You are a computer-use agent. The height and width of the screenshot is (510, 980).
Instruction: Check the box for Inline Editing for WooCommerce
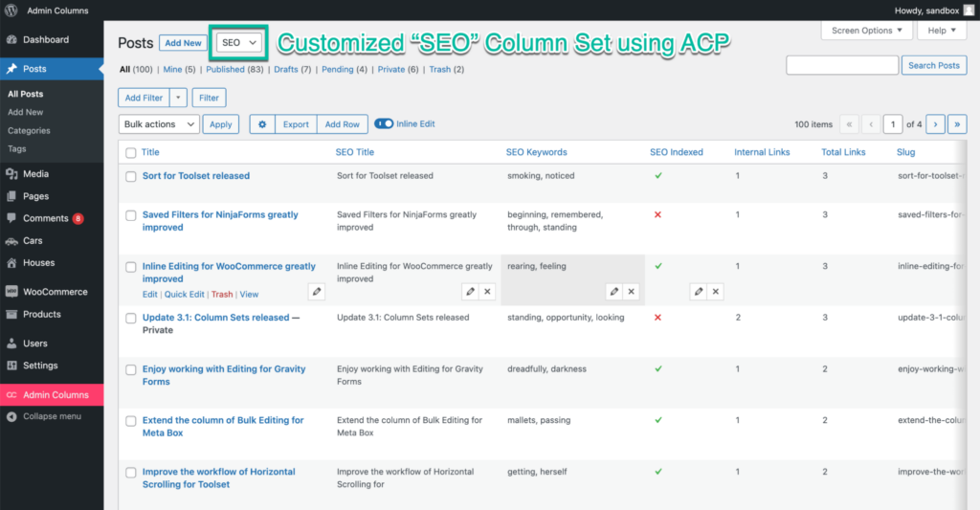pos(130,267)
